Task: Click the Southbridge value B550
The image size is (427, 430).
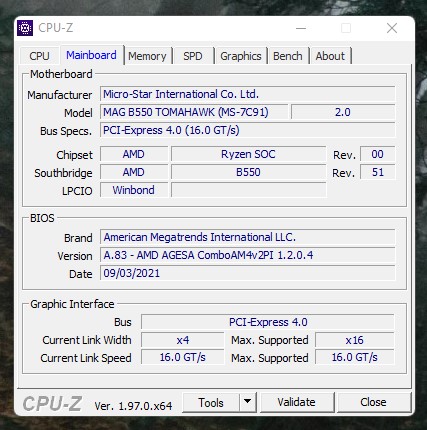Action: [x=248, y=172]
